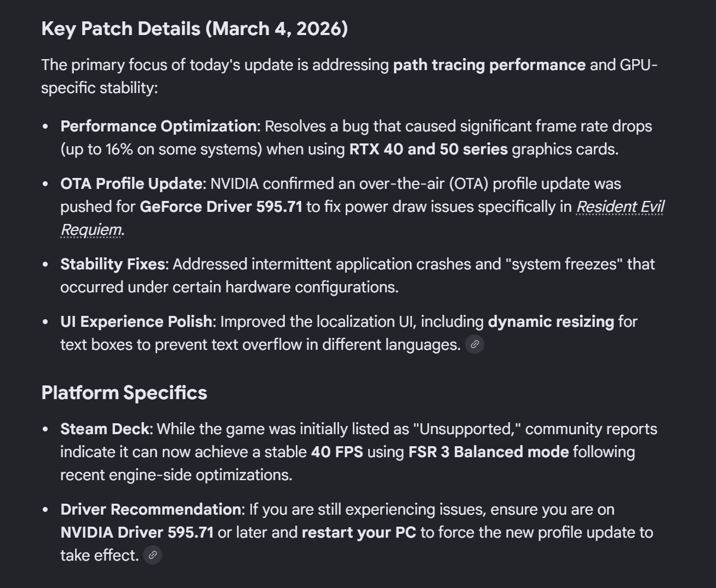Click the "Stability Fixes" bullet label
This screenshot has width=716, height=588.
(x=112, y=264)
